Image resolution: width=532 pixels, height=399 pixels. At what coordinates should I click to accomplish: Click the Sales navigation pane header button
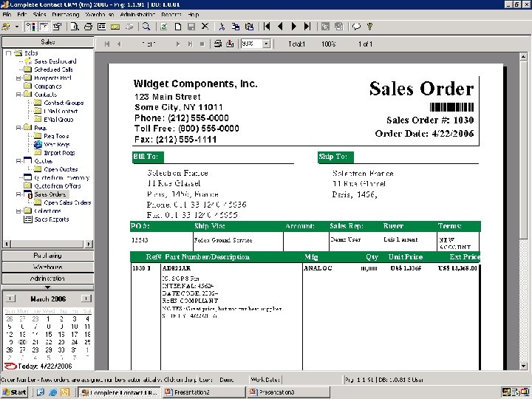click(48, 42)
